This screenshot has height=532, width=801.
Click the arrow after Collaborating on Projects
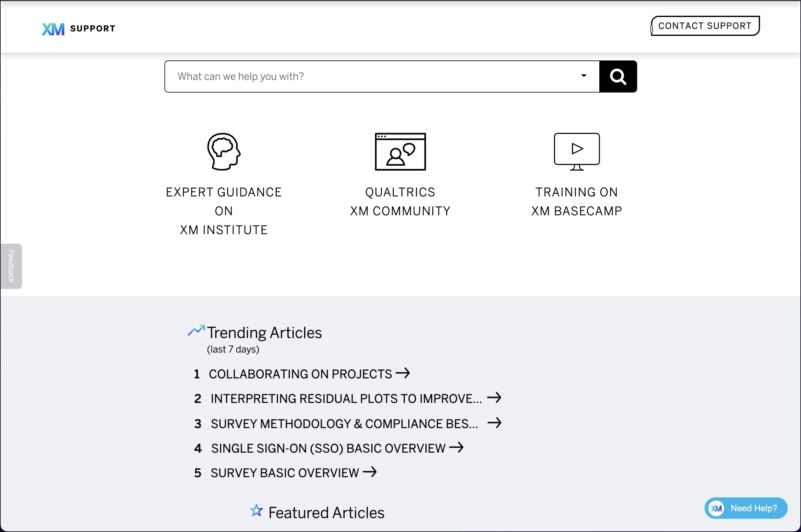pyautogui.click(x=404, y=374)
